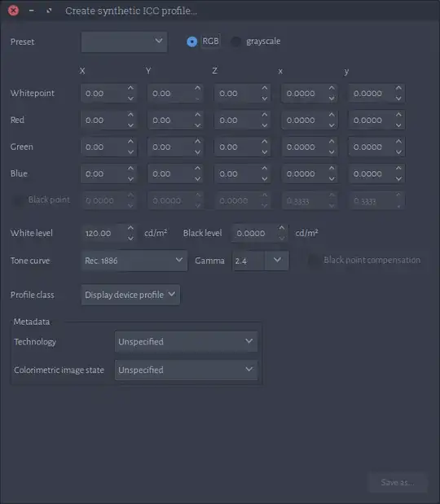This screenshot has height=504, width=440.
Task: Increase Red y chromaticity up arrow
Action: tap(398, 115)
